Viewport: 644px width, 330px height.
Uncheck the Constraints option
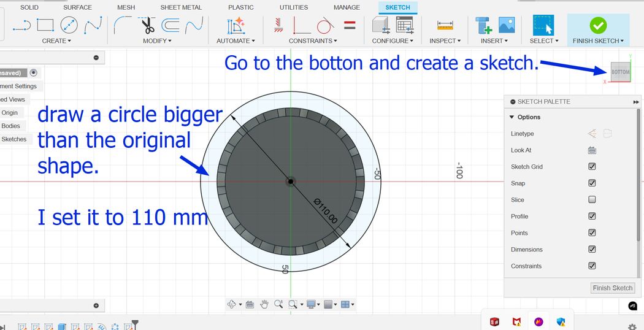[592, 266]
